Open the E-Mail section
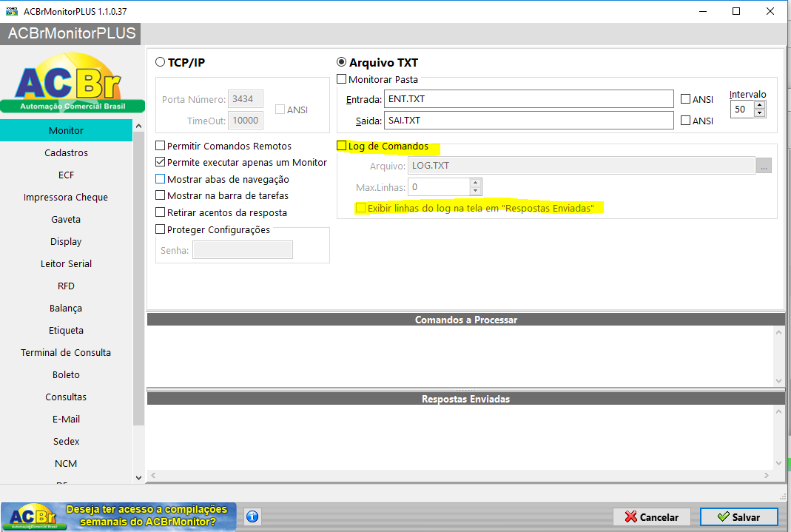This screenshot has width=791, height=532. (x=66, y=419)
